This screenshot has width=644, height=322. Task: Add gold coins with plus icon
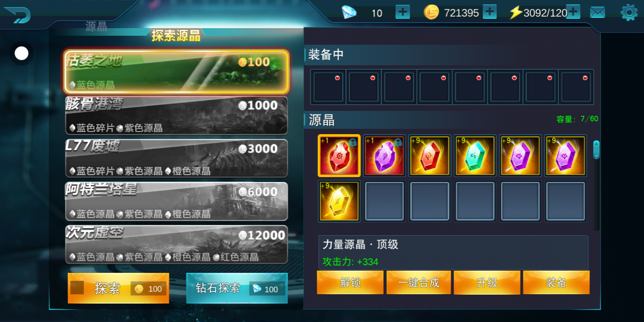click(x=490, y=12)
